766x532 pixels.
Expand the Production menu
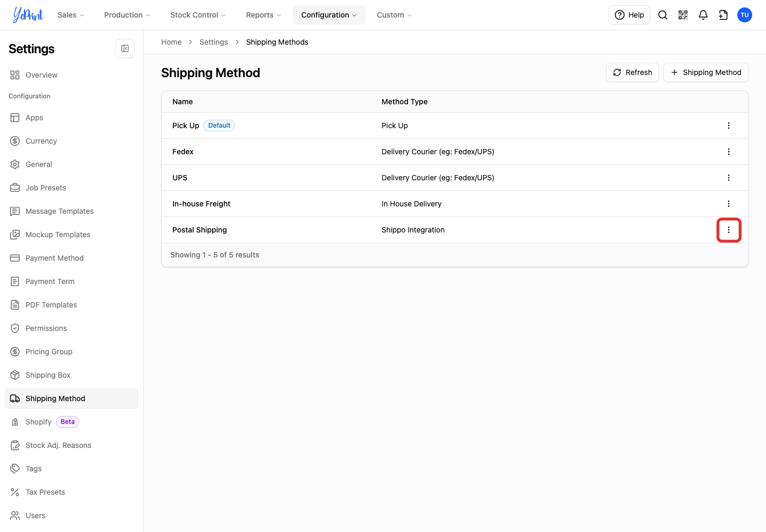(127, 15)
